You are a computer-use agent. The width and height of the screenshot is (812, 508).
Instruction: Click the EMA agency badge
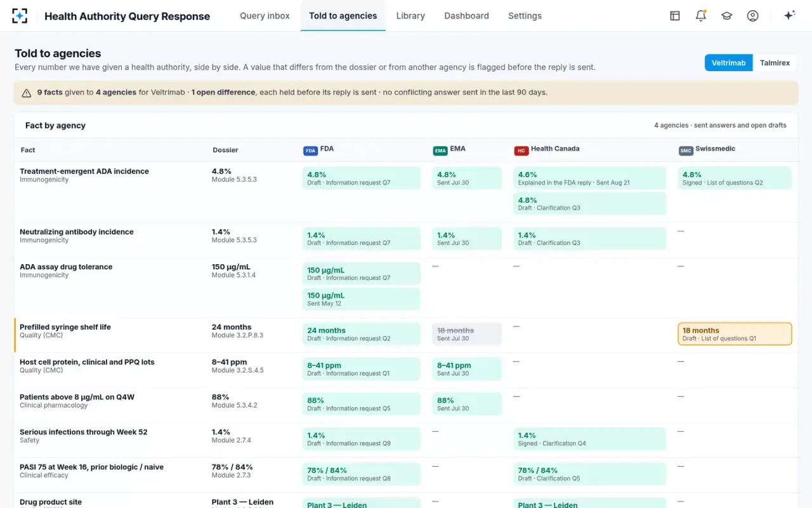(x=440, y=150)
